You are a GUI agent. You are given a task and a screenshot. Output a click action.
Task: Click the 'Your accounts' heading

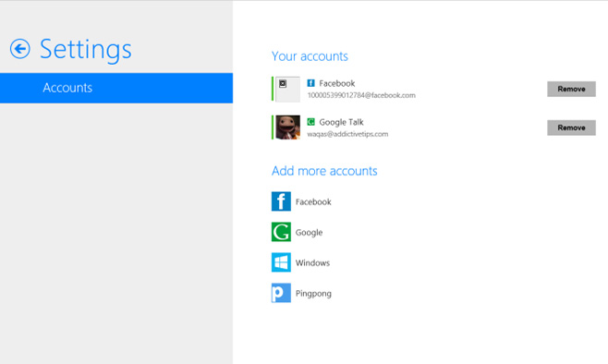pyautogui.click(x=310, y=56)
